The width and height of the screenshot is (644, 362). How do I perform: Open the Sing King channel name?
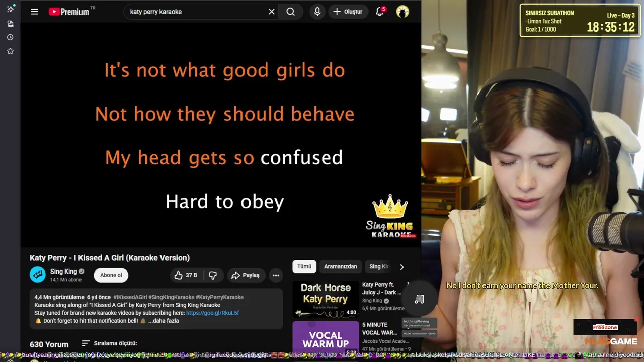pos(63,271)
